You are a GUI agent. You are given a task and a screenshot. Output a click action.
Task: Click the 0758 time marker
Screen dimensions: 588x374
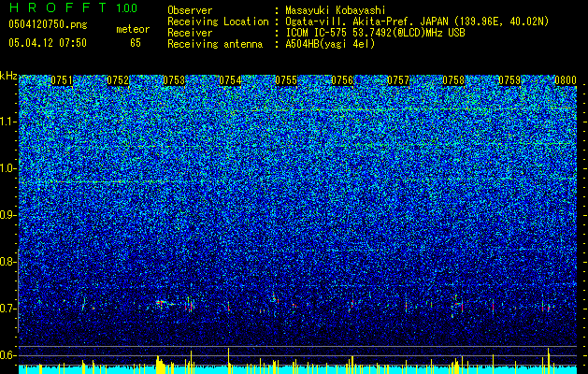[453, 80]
